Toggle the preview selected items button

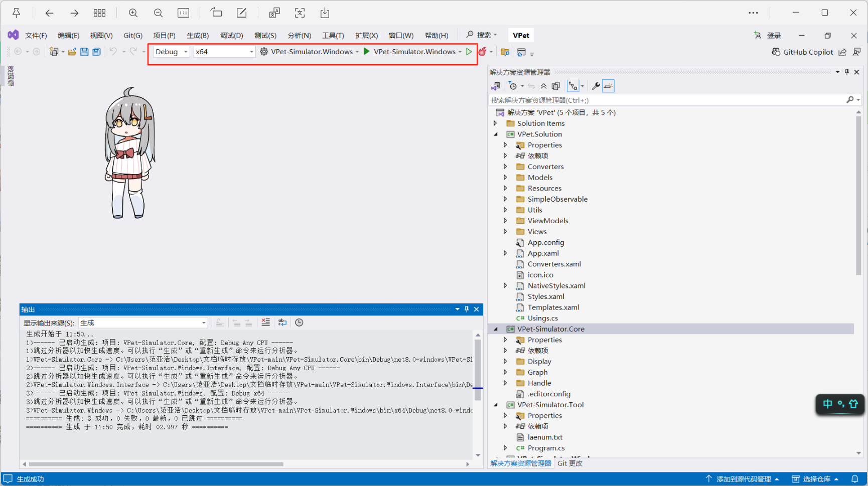[608, 86]
